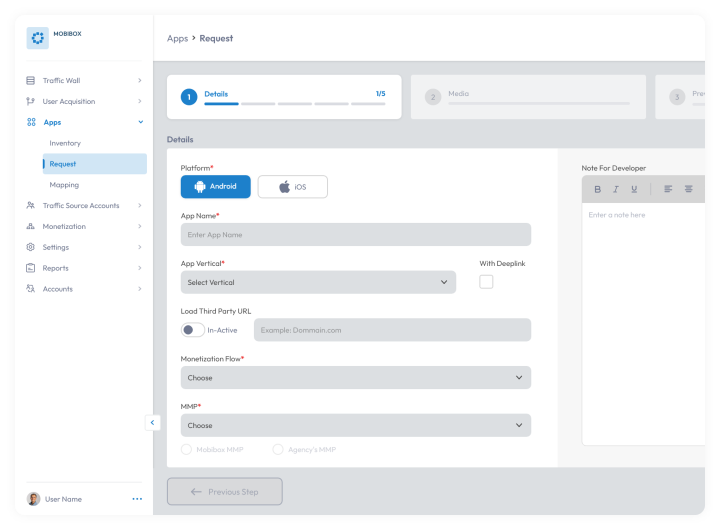This screenshot has height=530, width=720.
Task: Open the Request submenu item
Action: [95, 164]
